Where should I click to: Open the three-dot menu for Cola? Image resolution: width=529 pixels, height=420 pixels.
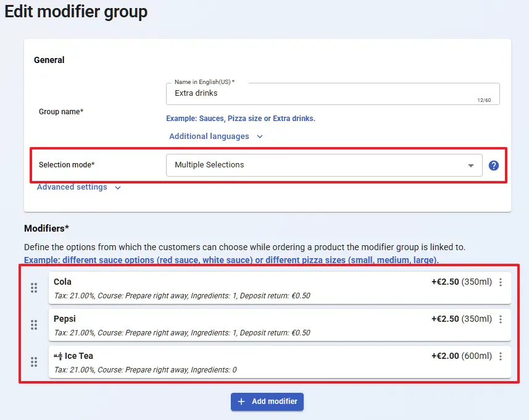[x=501, y=282]
